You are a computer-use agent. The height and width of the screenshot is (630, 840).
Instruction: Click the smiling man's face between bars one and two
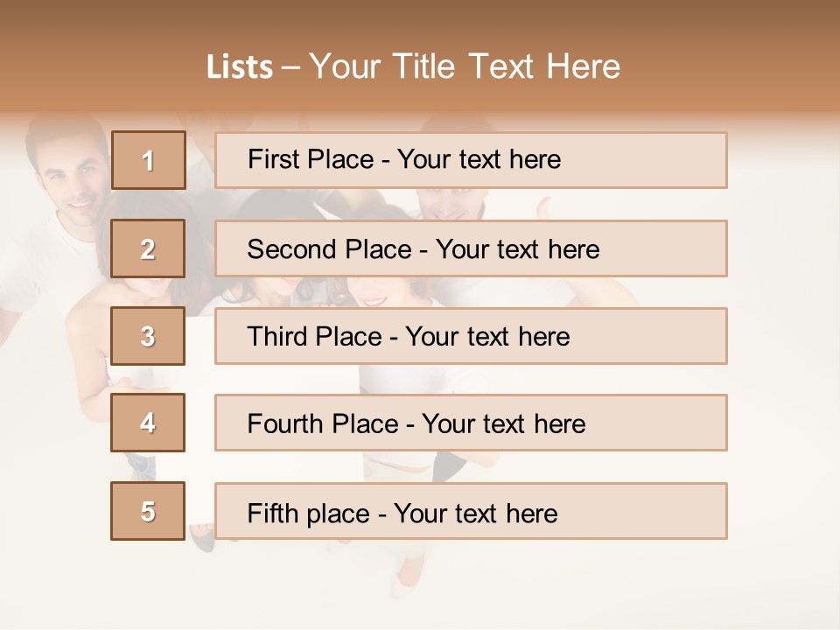click(x=446, y=204)
